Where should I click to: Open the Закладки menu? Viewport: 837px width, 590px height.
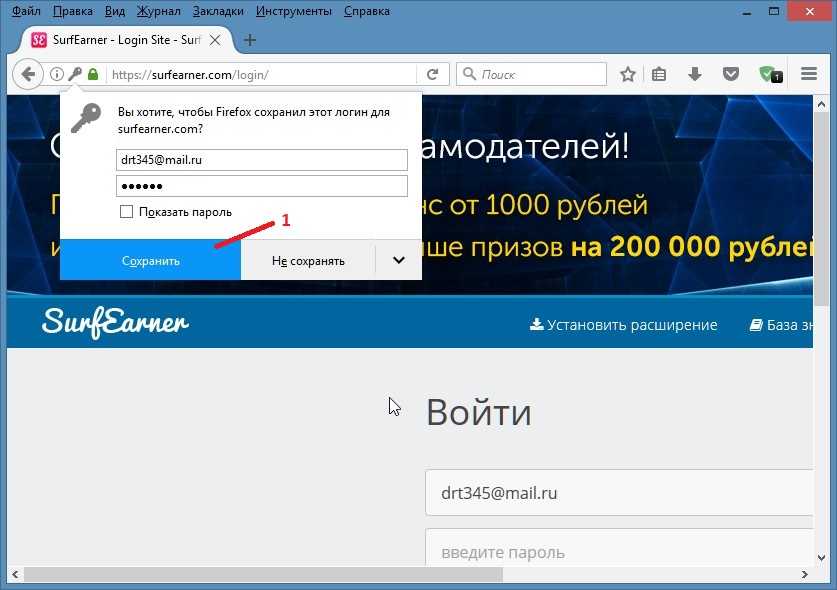click(x=218, y=11)
